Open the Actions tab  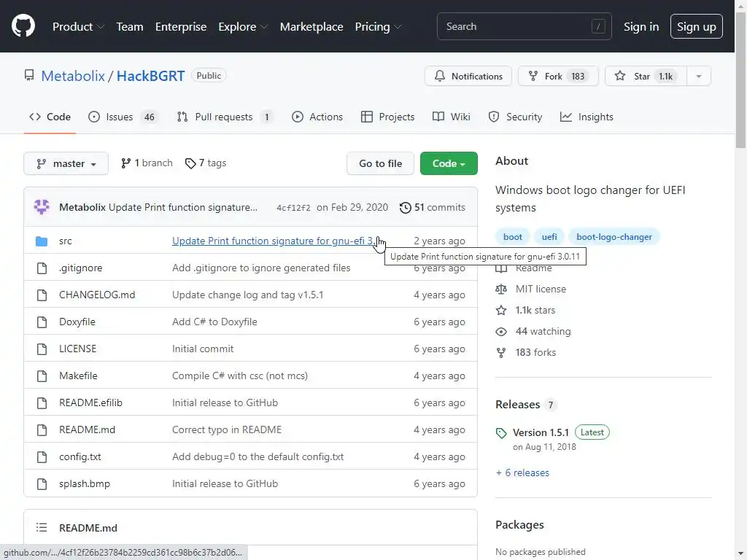tap(317, 117)
